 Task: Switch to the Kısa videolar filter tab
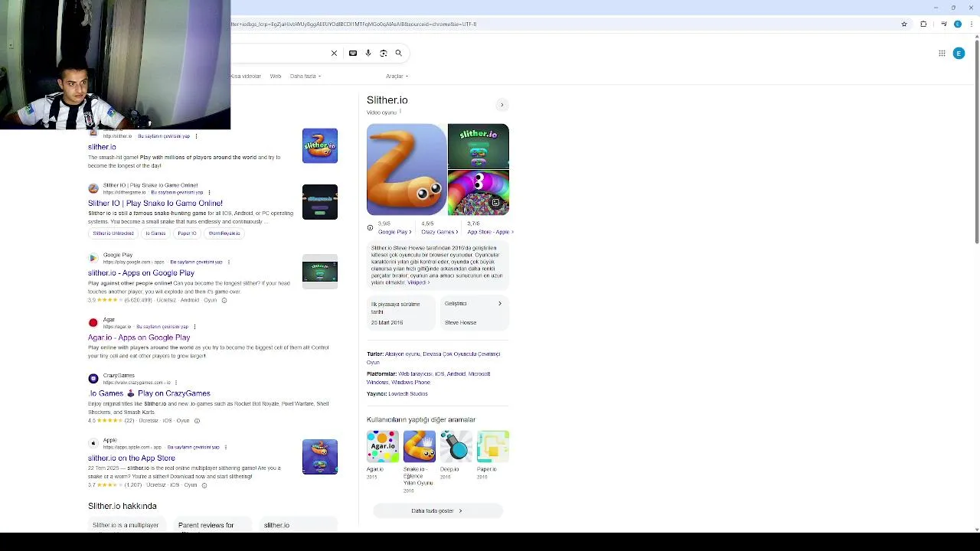pos(246,76)
